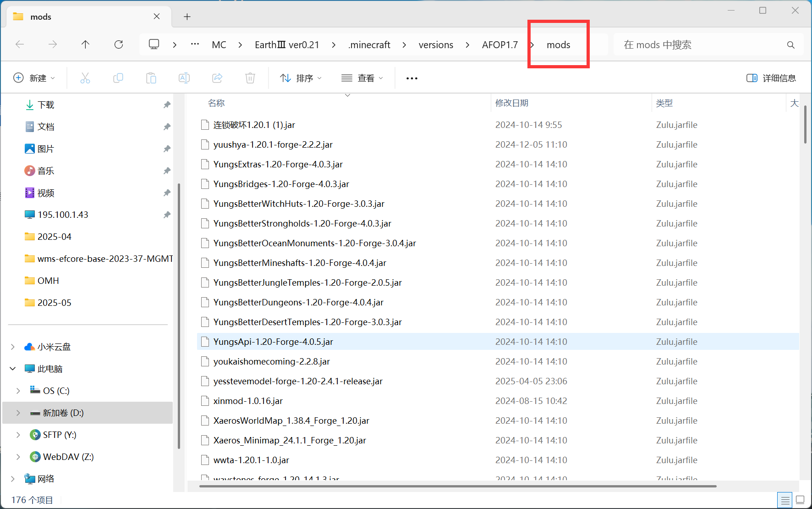Image resolution: width=812 pixels, height=509 pixels.
Task: Select file 连锁破坏1.20.1 (1).jar
Action: point(254,125)
